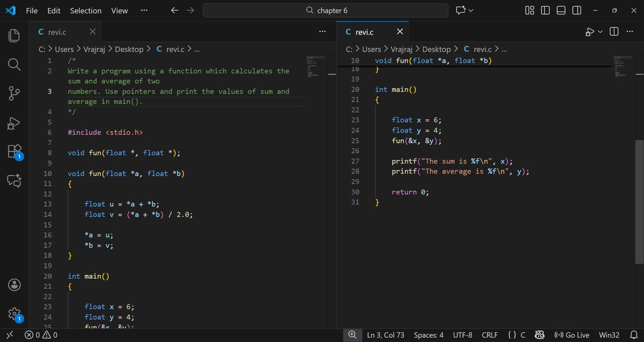Open remote window indicator in status bar

[x=10, y=335]
